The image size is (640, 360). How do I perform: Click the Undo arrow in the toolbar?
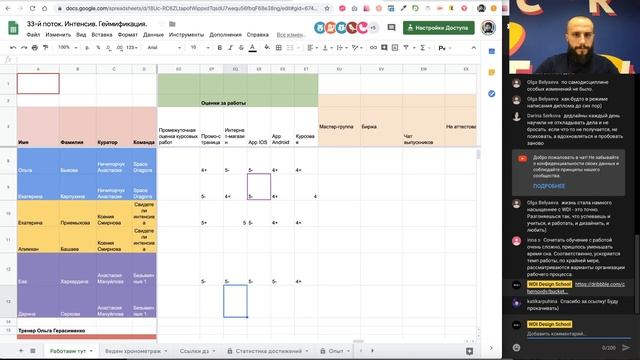(13, 48)
